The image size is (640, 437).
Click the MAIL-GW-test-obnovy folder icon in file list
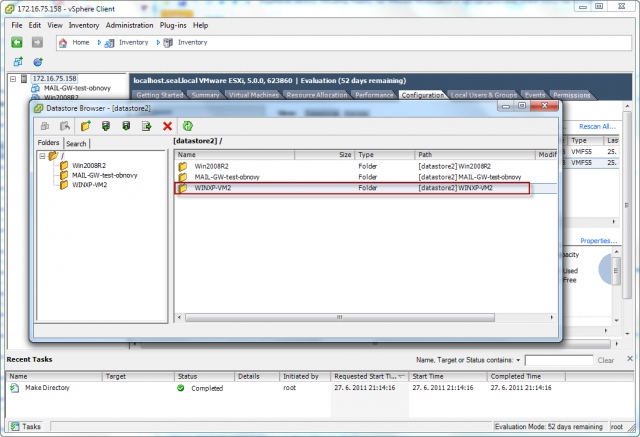(x=183, y=177)
